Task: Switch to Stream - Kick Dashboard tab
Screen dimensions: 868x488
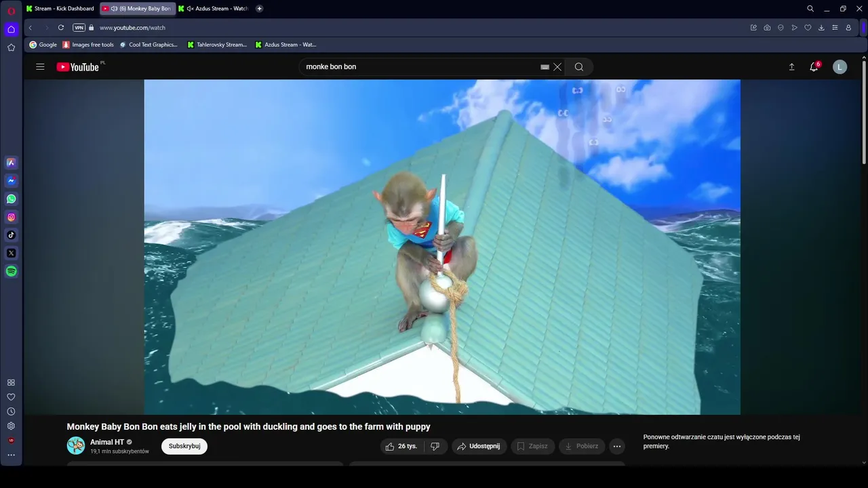Action: (x=60, y=9)
